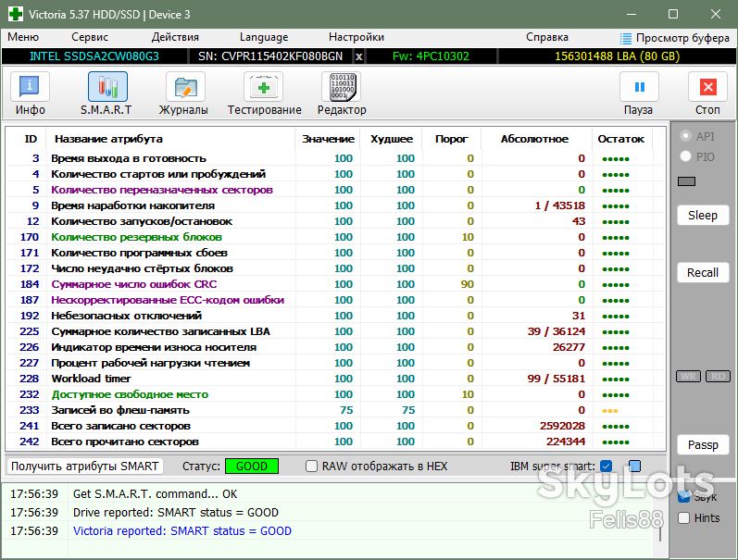The width and height of the screenshot is (738, 560).
Task: Click the red Стоп stop icon
Action: coord(707,87)
